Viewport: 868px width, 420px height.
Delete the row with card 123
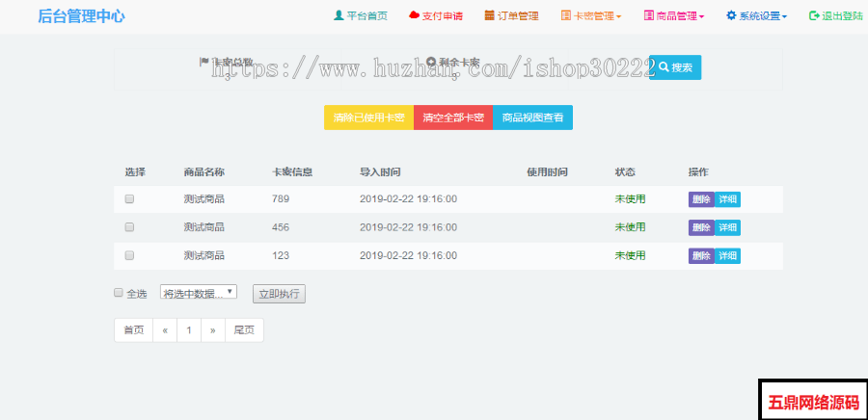tap(701, 256)
